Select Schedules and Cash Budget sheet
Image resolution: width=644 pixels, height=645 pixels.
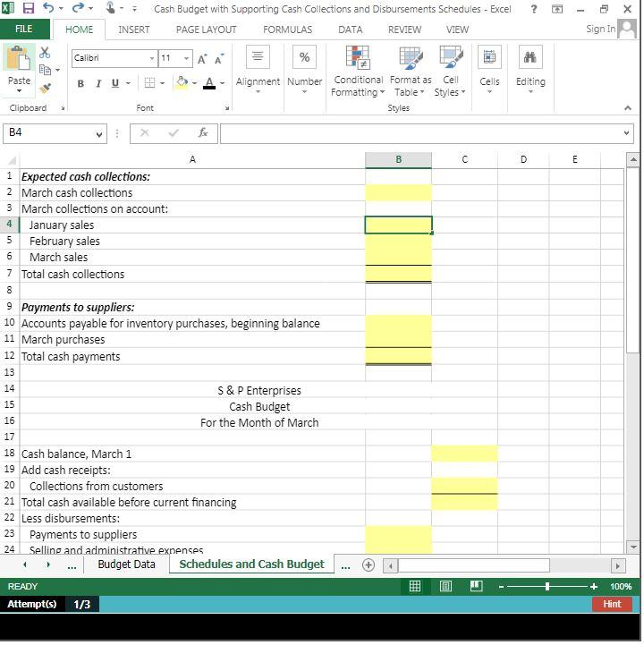tap(251, 564)
